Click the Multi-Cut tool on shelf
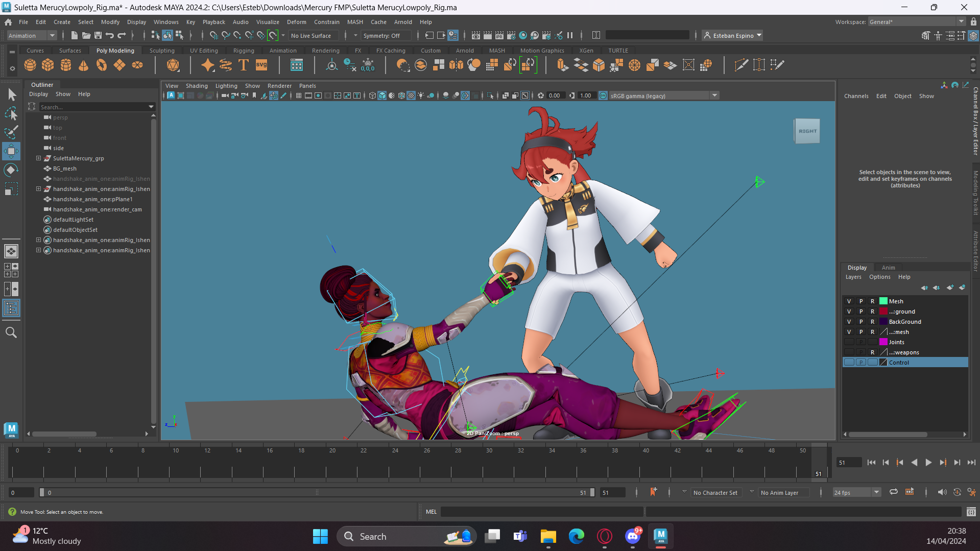The width and height of the screenshot is (980, 551). [741, 65]
